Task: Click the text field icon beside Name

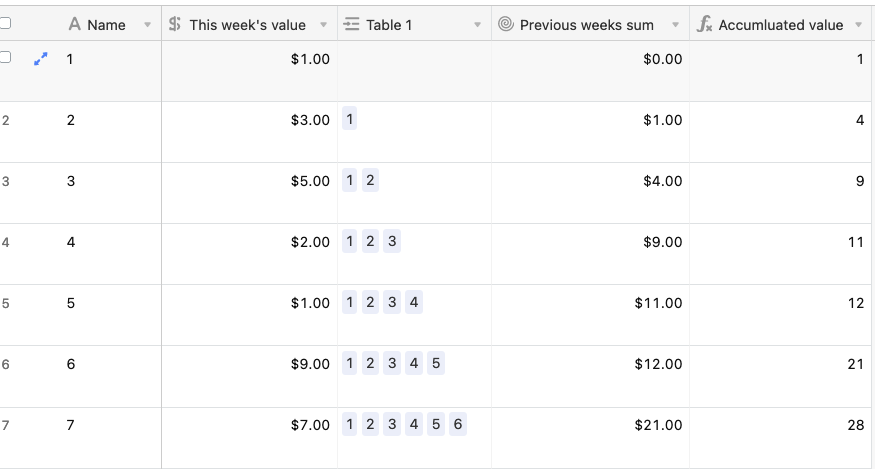Action: coord(74,24)
